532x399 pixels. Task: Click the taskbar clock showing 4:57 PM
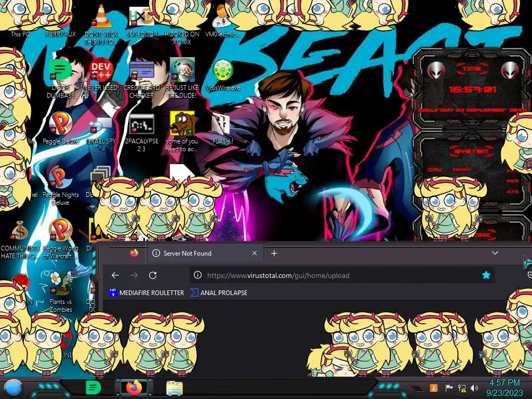tap(504, 388)
